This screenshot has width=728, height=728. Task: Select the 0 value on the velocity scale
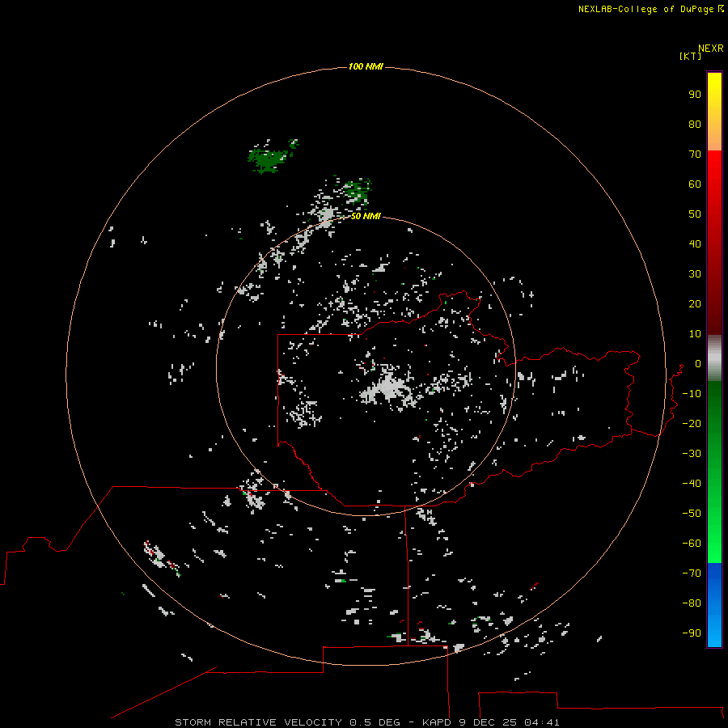click(698, 364)
